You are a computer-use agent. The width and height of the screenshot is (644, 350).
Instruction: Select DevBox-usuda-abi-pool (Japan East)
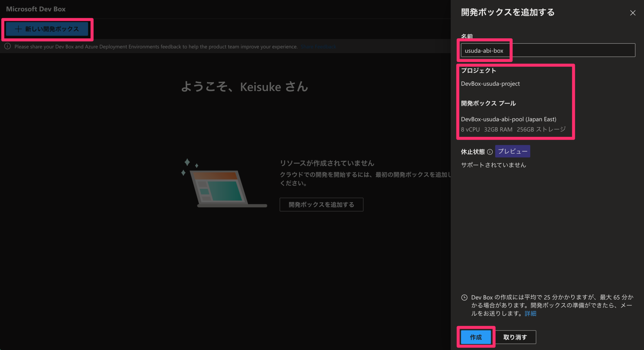pos(508,119)
